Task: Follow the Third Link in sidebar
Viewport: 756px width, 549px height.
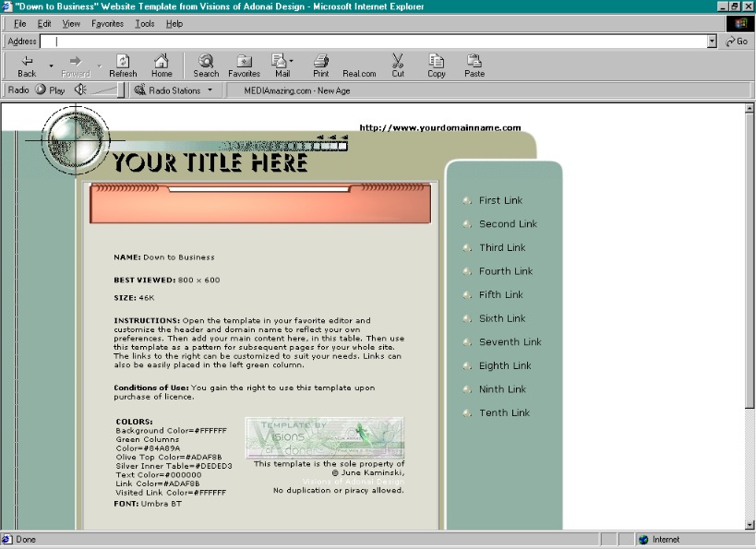Action: (x=501, y=247)
